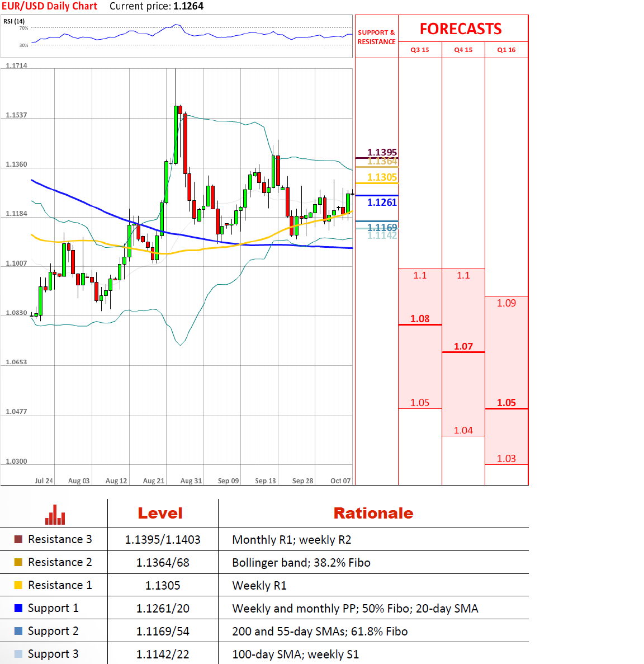Viewport: 644px width, 664px height.
Task: Click the 'Support 2' row label
Action: 53,632
